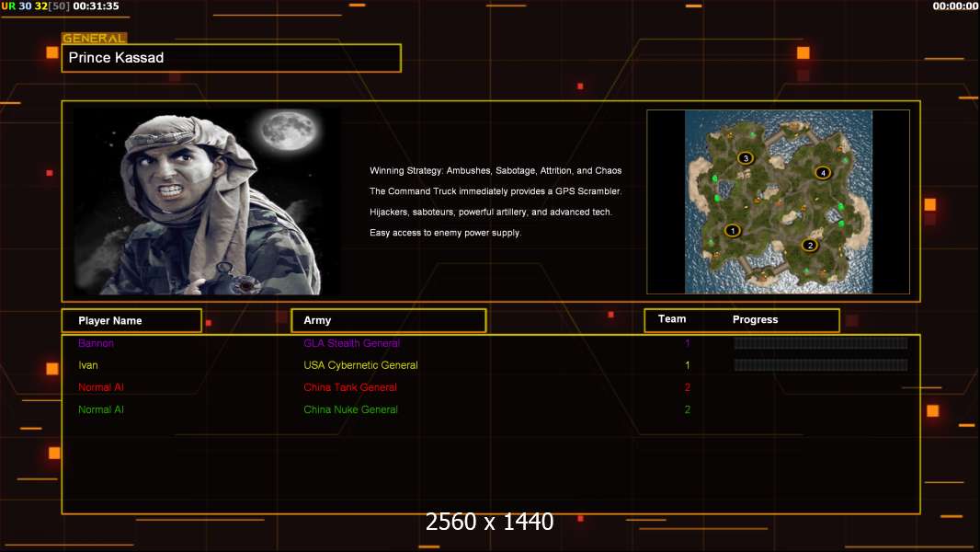The width and height of the screenshot is (980, 552).
Task: Pick start position marker 4 on map
Action: [x=823, y=172]
